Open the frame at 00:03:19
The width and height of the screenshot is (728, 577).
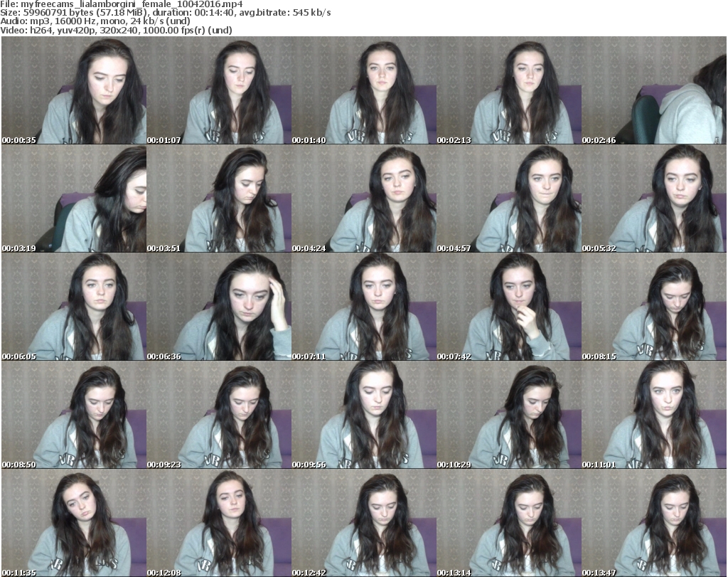coord(74,198)
